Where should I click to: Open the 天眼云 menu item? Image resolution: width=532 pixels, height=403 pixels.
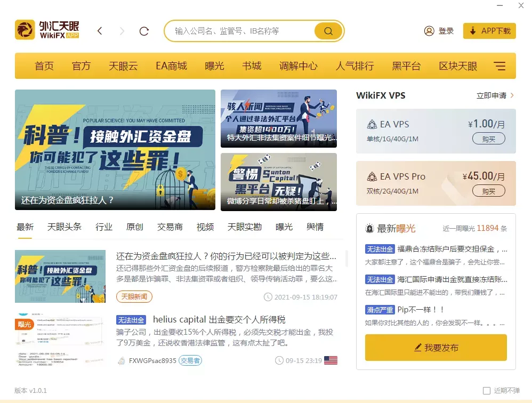[123, 66]
